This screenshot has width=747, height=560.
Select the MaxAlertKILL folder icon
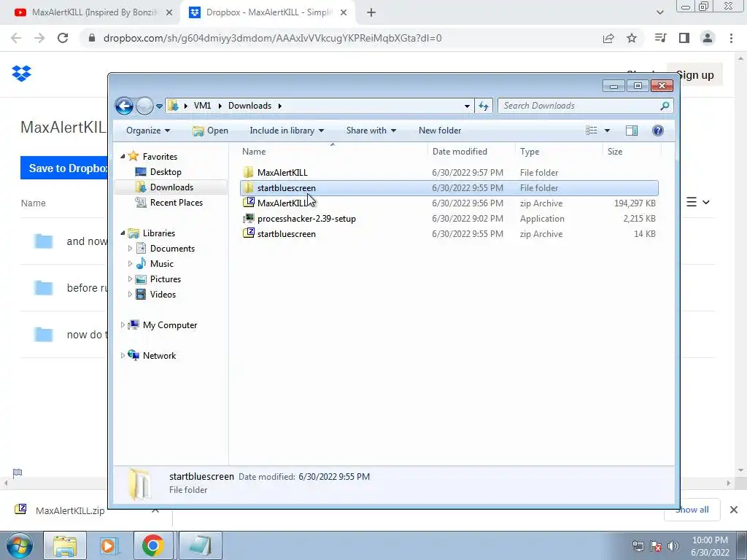[248, 172]
